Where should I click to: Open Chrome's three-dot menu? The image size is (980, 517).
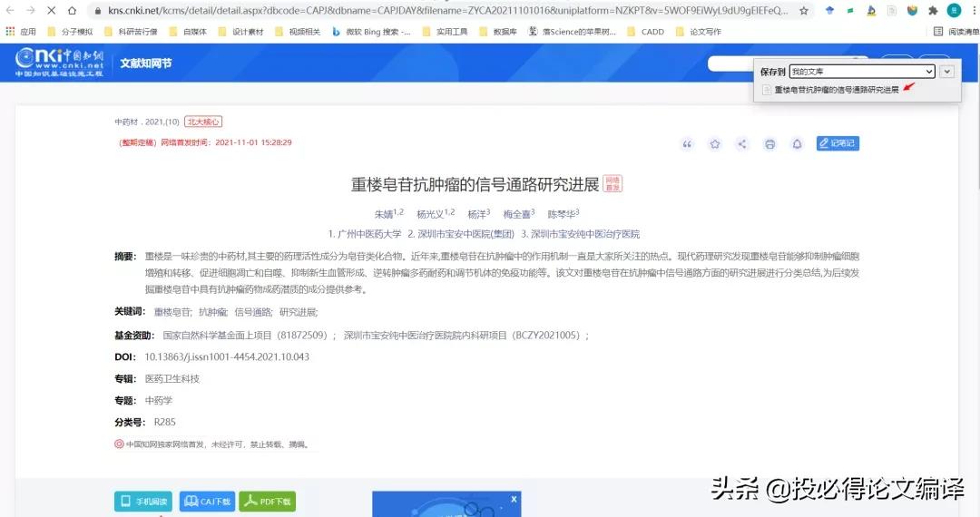point(973,11)
